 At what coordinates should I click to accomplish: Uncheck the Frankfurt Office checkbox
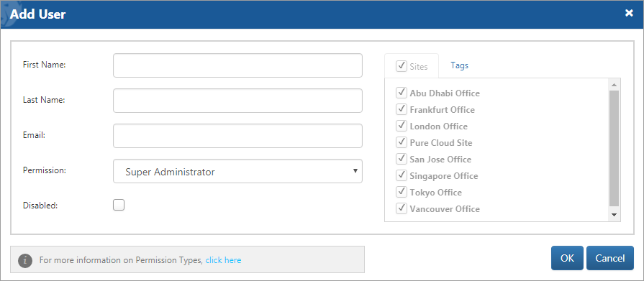tap(402, 109)
